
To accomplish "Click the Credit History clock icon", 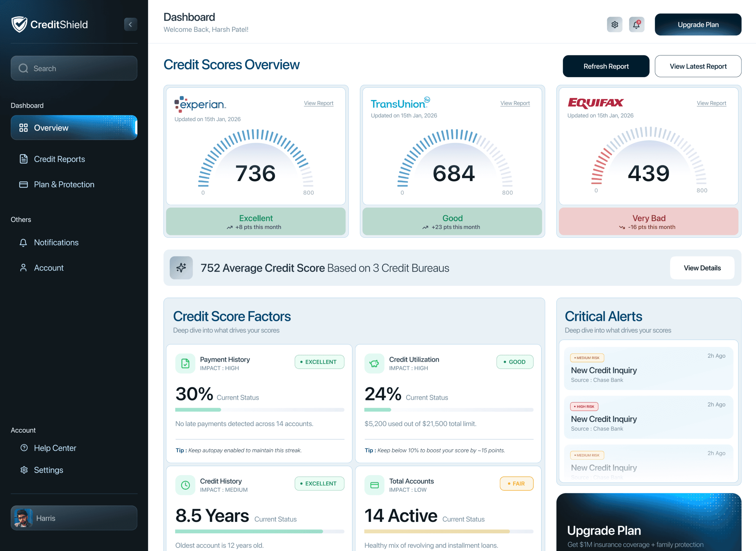I will 185,485.
